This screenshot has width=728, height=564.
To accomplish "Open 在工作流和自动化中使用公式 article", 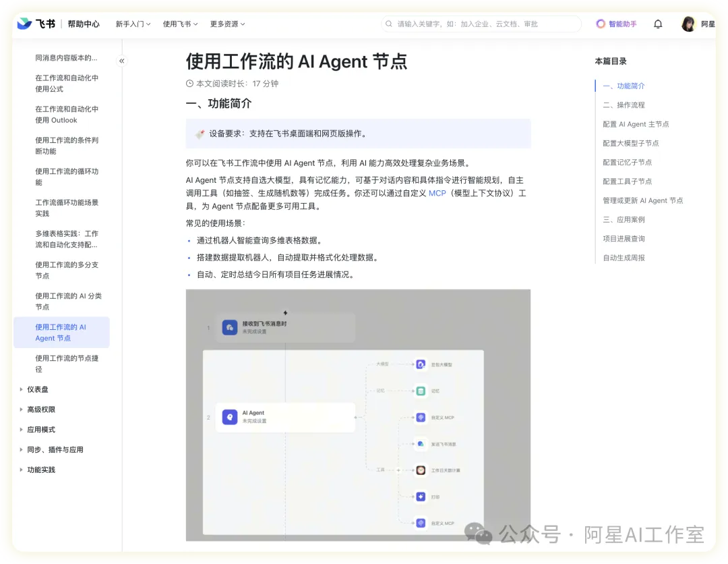I will [x=67, y=84].
